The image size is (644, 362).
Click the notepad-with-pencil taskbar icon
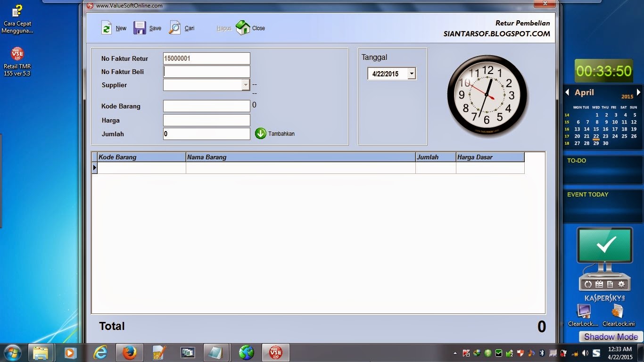[159, 353]
